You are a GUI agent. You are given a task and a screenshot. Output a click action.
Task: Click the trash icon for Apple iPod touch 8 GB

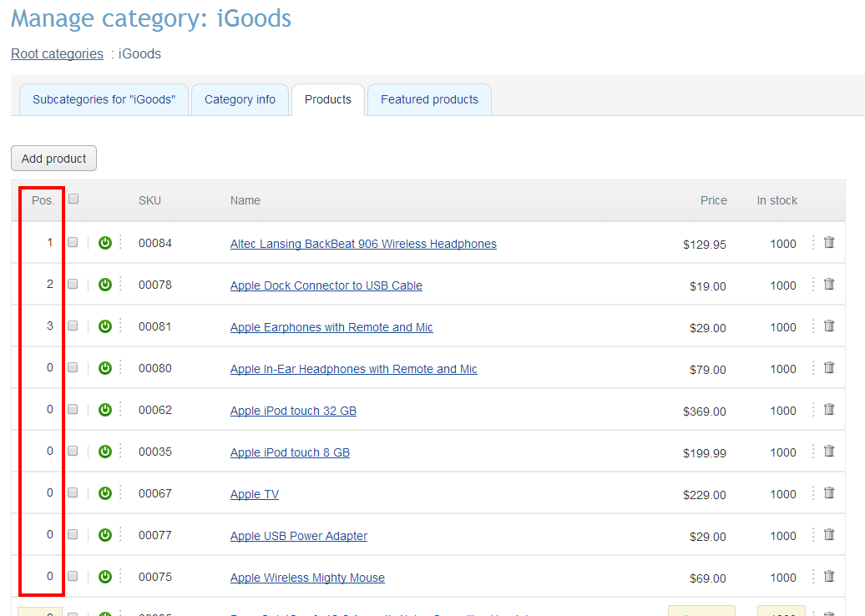pyautogui.click(x=829, y=451)
